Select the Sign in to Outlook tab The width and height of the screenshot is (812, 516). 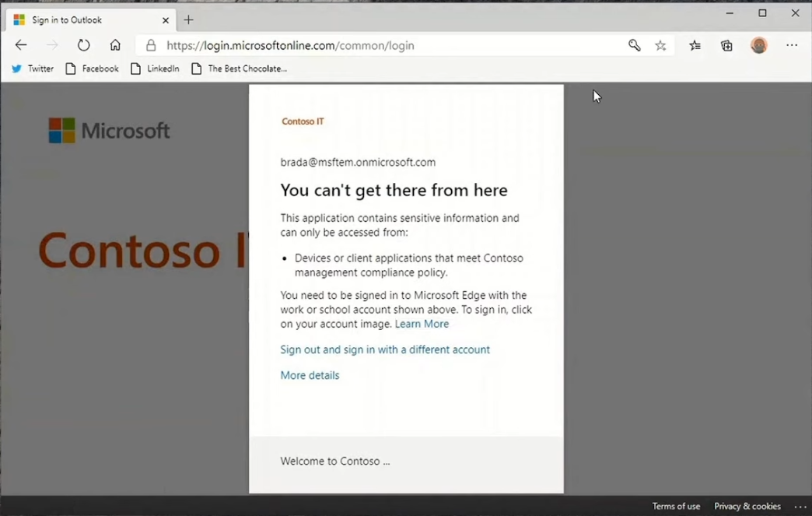click(x=78, y=20)
